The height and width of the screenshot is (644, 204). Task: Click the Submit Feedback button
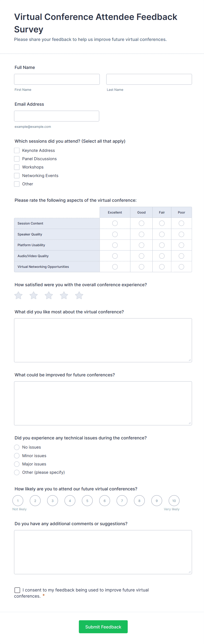pos(103,627)
